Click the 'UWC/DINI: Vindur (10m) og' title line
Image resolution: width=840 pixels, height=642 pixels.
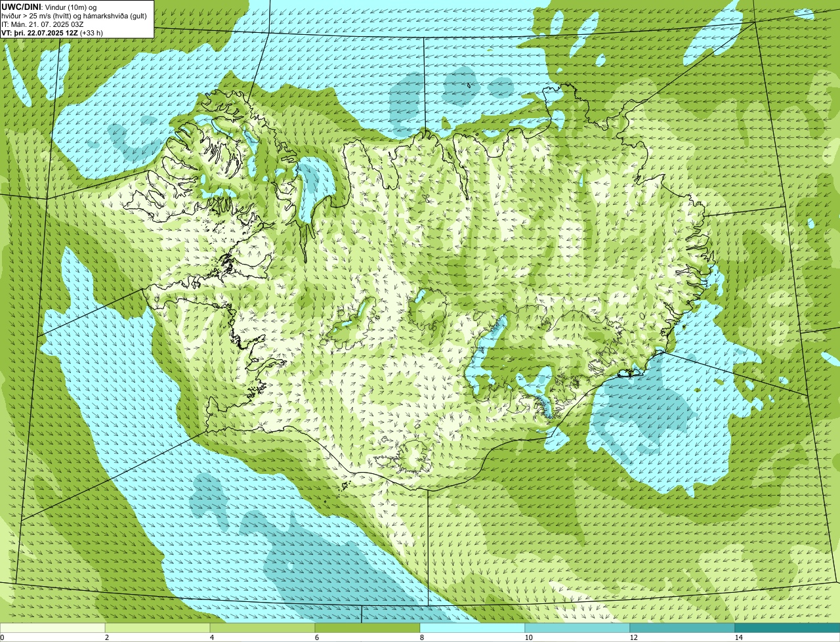49,7
